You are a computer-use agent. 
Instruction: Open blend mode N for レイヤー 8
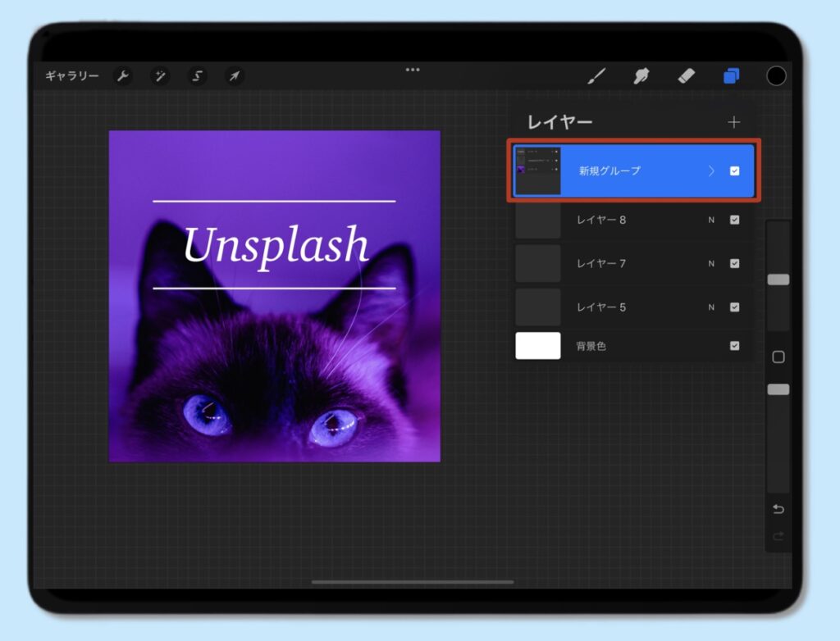point(711,220)
